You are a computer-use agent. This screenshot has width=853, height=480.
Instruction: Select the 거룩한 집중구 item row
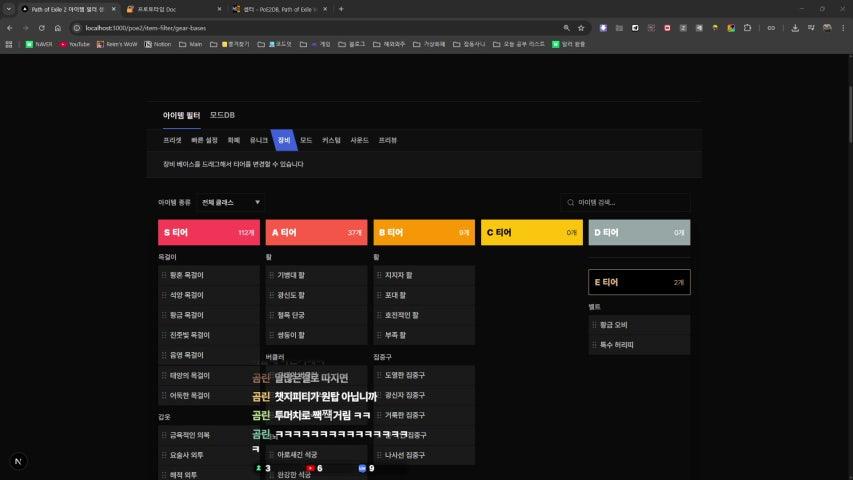[424, 415]
